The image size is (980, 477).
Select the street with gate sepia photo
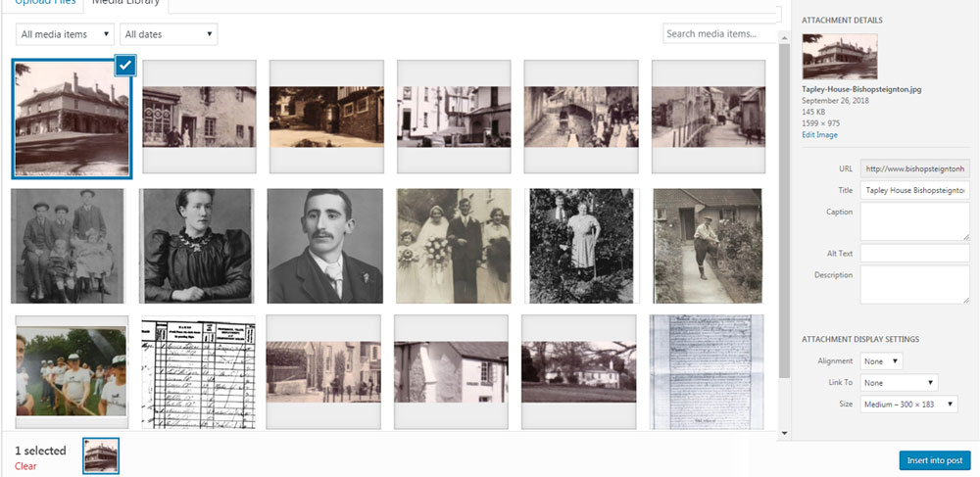(x=323, y=372)
